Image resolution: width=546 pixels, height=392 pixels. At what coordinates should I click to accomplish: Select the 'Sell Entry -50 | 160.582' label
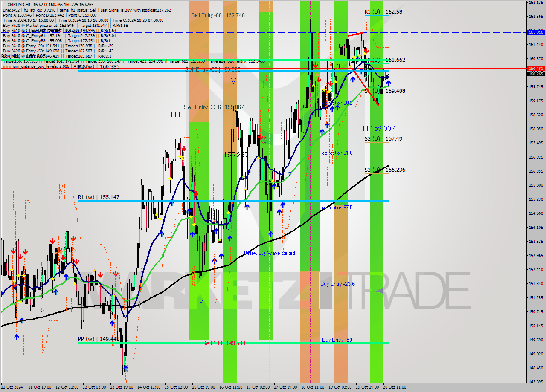click(x=213, y=69)
